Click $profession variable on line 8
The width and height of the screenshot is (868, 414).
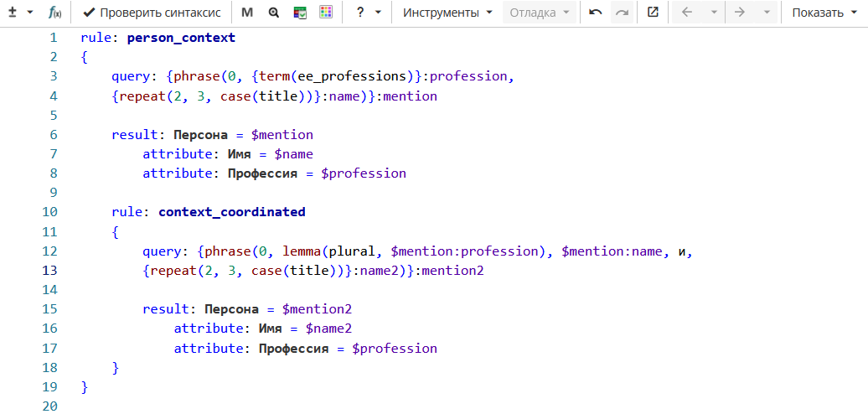[x=364, y=173]
